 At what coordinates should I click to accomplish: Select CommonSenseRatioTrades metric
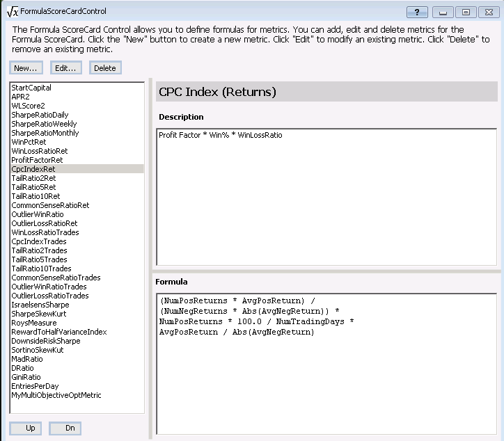tap(56, 278)
